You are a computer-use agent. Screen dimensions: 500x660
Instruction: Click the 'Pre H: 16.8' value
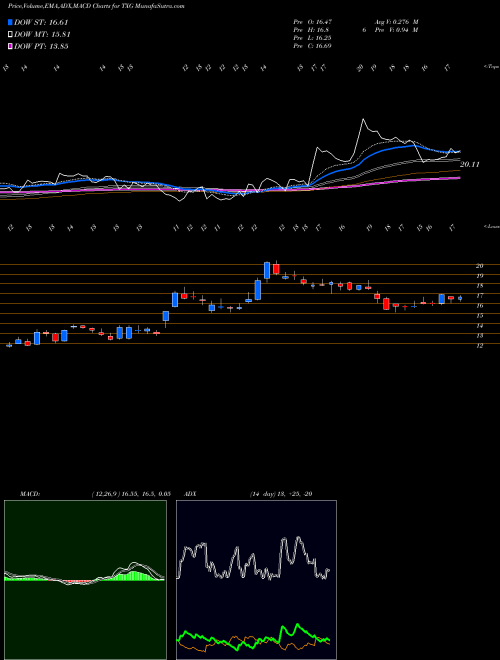pos(311,29)
